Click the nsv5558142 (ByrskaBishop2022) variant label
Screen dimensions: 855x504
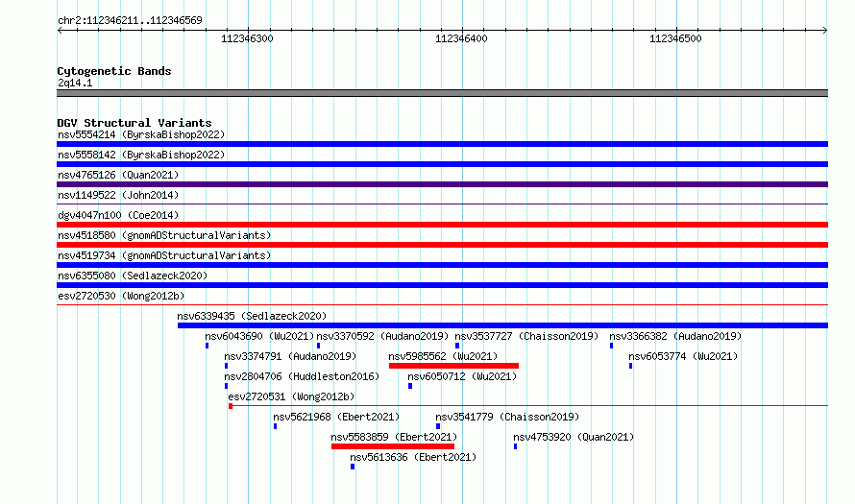(141, 155)
